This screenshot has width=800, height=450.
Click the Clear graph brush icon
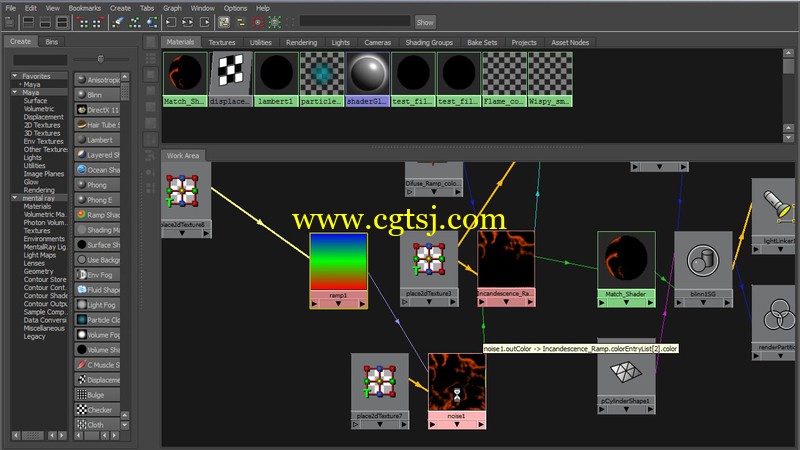pyautogui.click(x=118, y=22)
